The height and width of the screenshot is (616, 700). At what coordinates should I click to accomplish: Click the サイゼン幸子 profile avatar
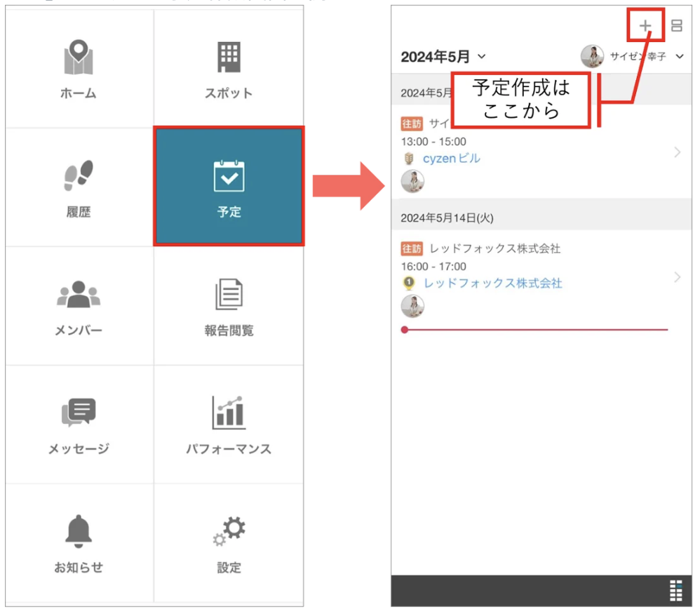click(x=592, y=56)
